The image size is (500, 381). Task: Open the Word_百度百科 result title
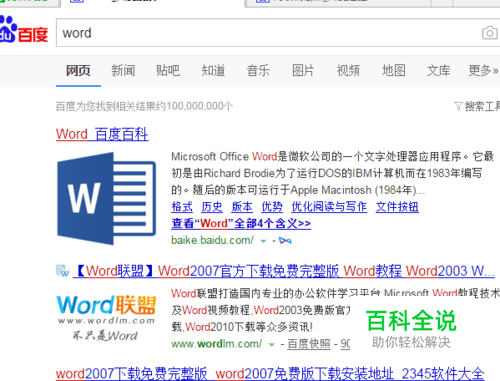102,134
